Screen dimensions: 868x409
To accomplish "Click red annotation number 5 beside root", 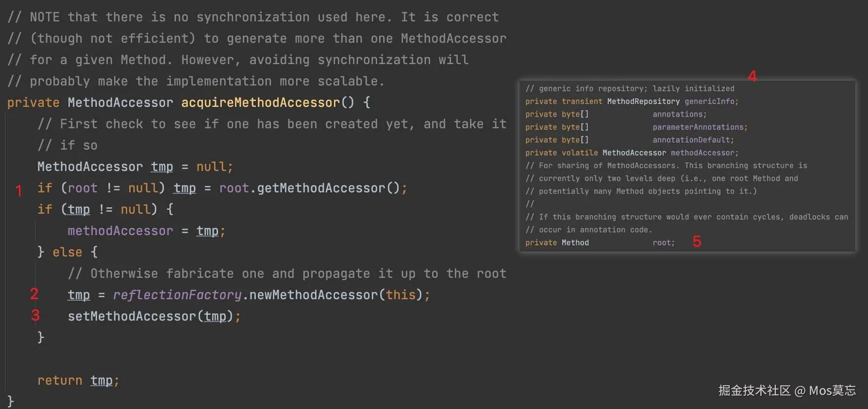I will pos(697,241).
